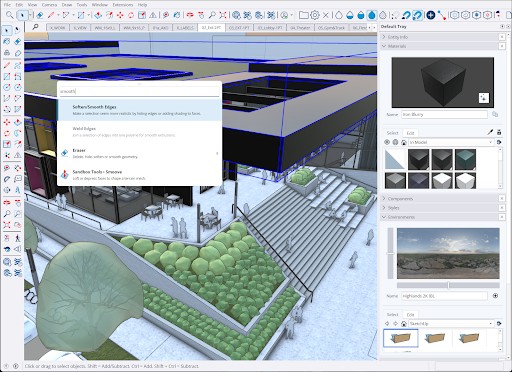Open 3D Warehouse globe icon
512x372 pixels.
tap(236, 15)
